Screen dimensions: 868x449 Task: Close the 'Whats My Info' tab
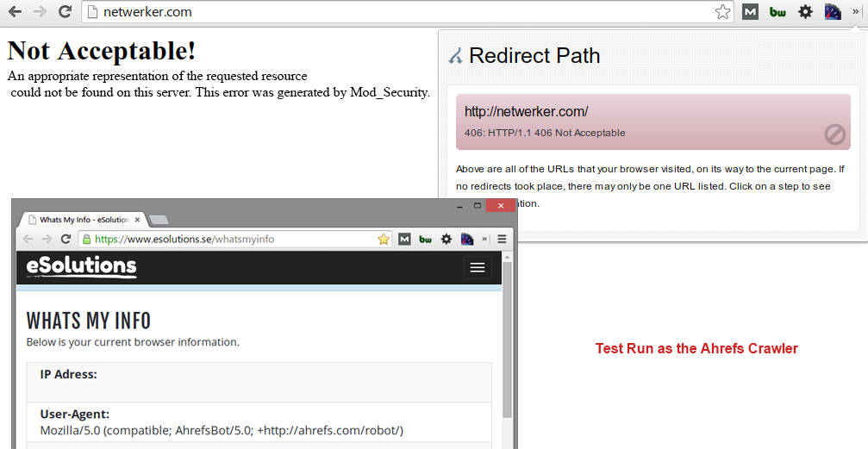(138, 220)
